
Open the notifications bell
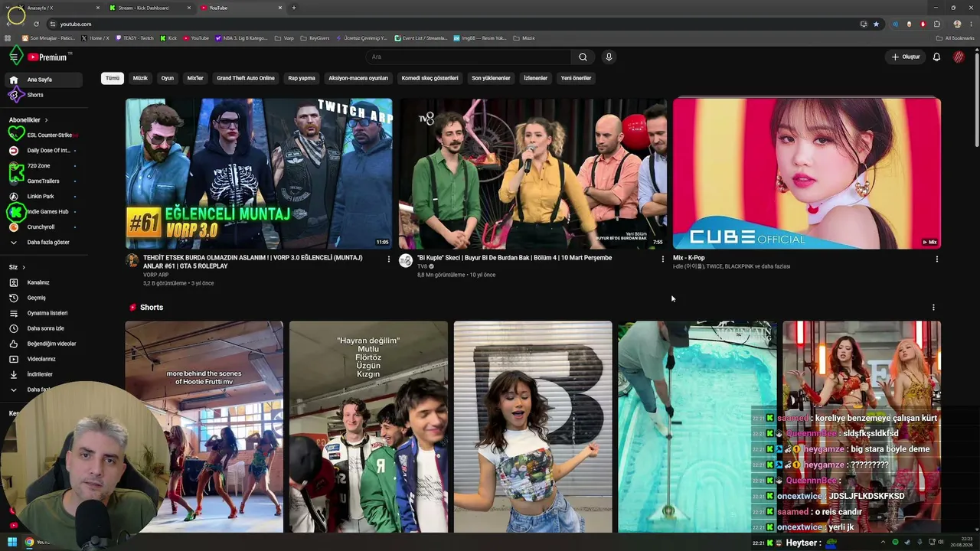pyautogui.click(x=936, y=57)
